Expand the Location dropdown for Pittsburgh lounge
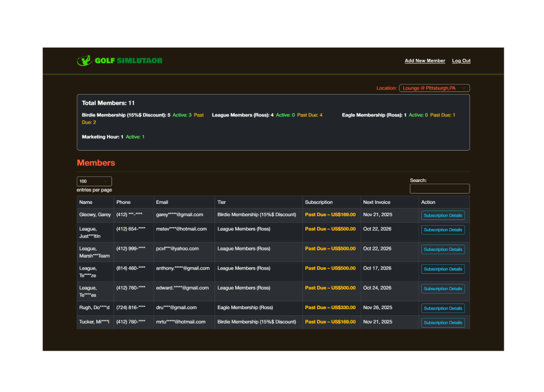 pyautogui.click(x=434, y=88)
